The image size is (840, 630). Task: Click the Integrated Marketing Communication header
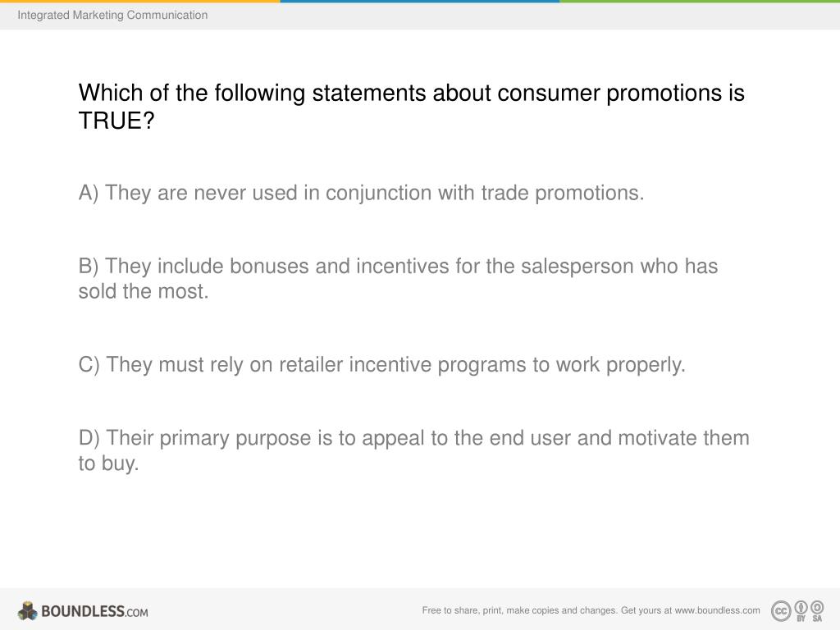(112, 15)
